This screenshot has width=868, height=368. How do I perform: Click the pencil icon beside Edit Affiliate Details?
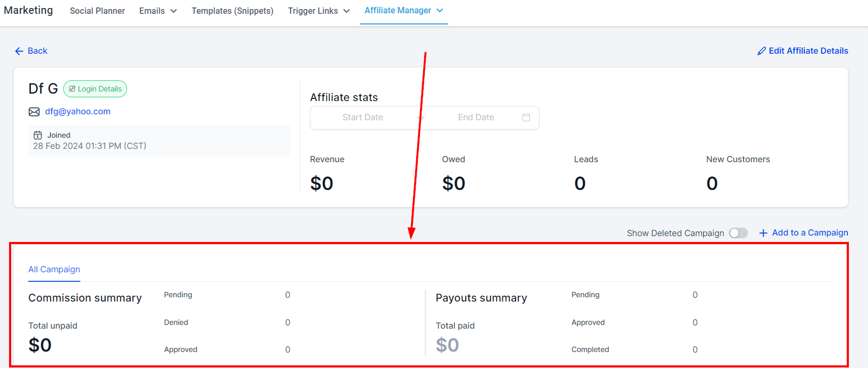pos(762,51)
